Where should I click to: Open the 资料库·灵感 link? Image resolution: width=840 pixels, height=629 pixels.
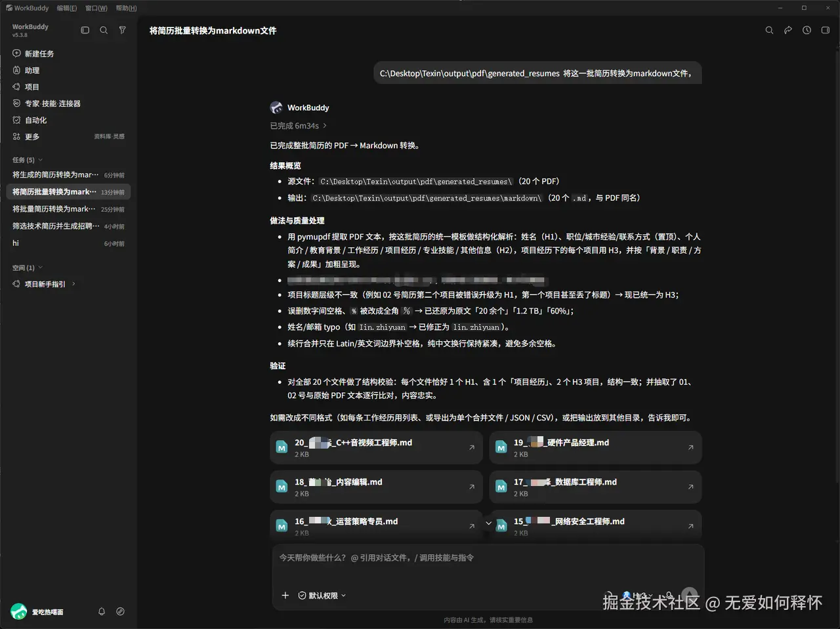[x=109, y=136]
